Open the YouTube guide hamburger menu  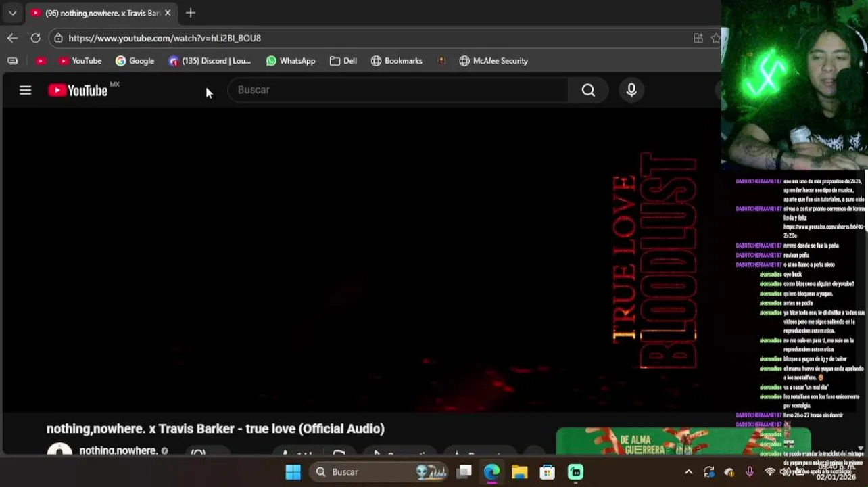click(25, 90)
